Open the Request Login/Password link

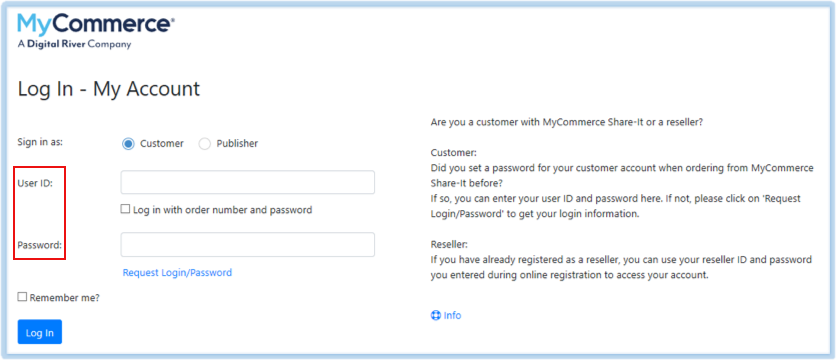177,272
